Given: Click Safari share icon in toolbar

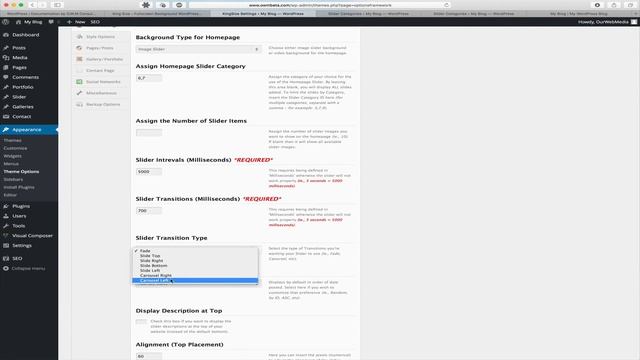Looking at the screenshot, I should (x=614, y=5).
